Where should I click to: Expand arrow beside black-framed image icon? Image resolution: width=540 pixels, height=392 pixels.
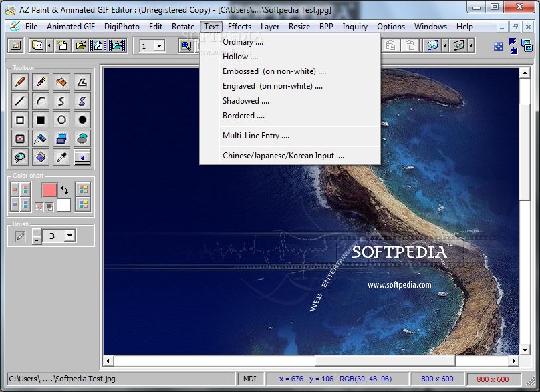click(x=470, y=45)
